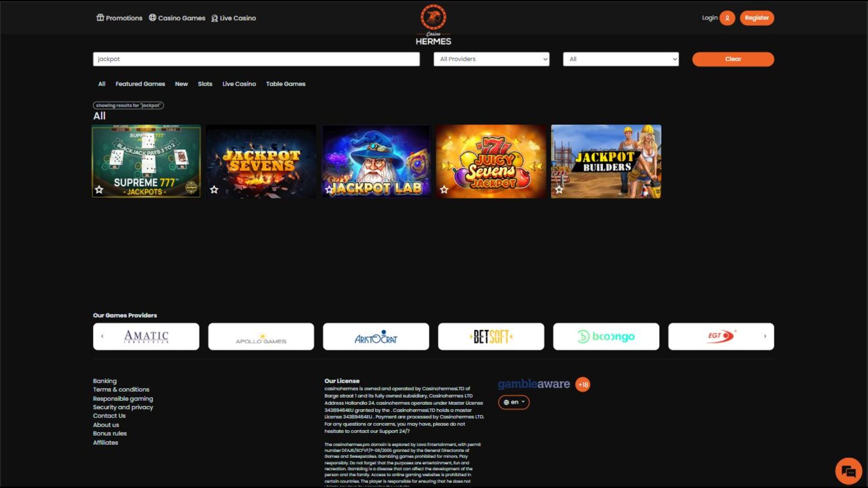The width and height of the screenshot is (868, 488).
Task: Open the All Providers dropdown
Action: [491, 59]
